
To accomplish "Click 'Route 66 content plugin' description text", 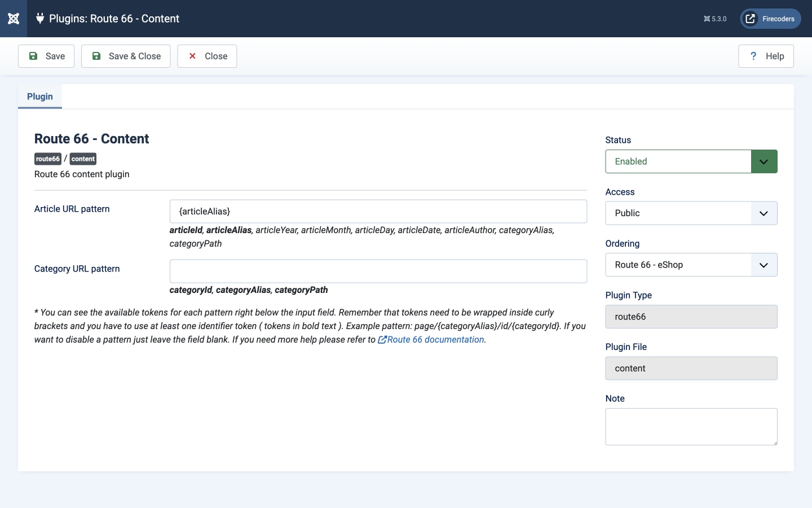I will coord(82,174).
